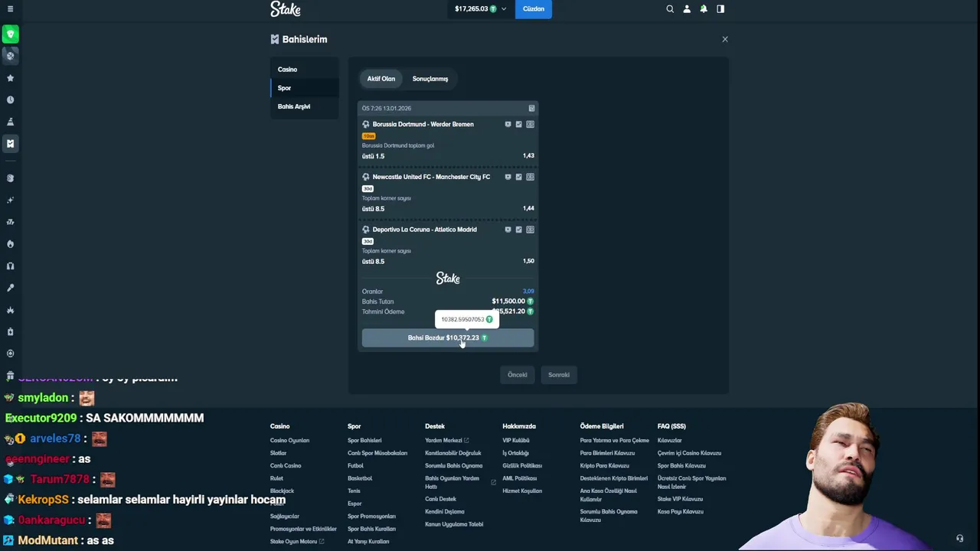Open Borussia Dortmund - Werder Bremen match
This screenshot has height=551, width=980.
pos(423,124)
